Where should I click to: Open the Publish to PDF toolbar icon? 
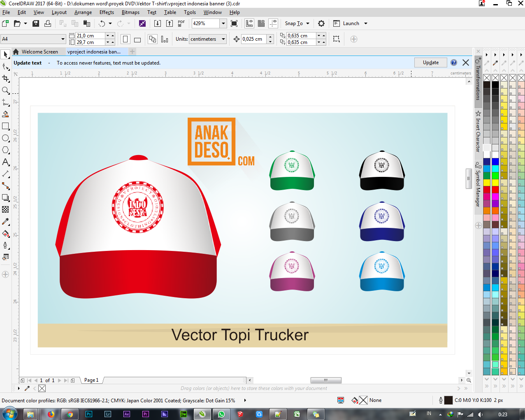pyautogui.click(x=181, y=23)
